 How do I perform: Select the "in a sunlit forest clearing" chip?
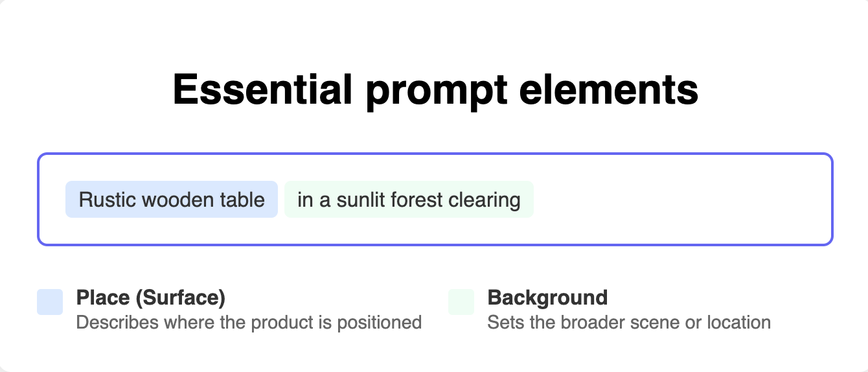(409, 200)
